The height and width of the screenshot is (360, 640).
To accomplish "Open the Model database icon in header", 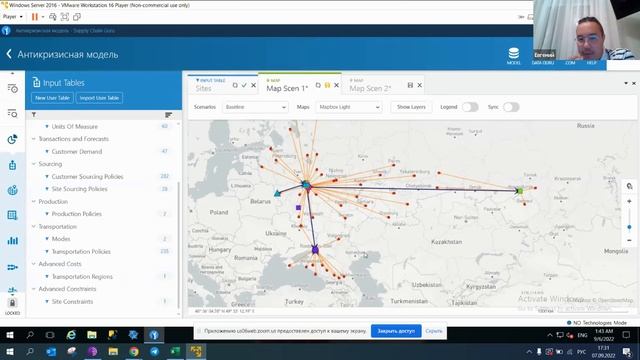I will [513, 56].
